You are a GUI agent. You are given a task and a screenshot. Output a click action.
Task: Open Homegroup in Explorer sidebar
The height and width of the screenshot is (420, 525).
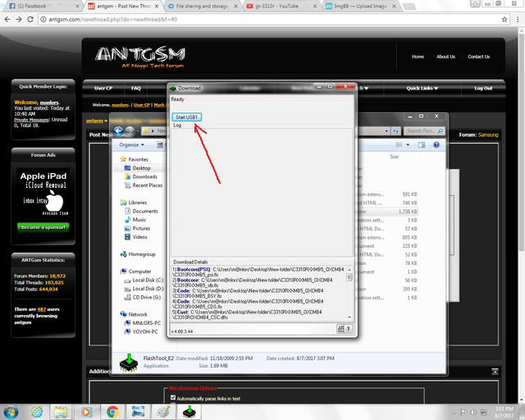141,254
